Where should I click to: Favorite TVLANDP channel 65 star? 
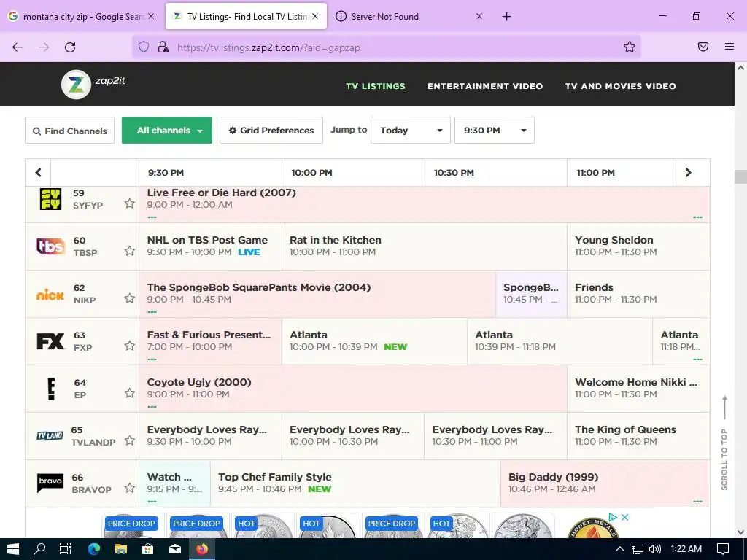pos(130,440)
